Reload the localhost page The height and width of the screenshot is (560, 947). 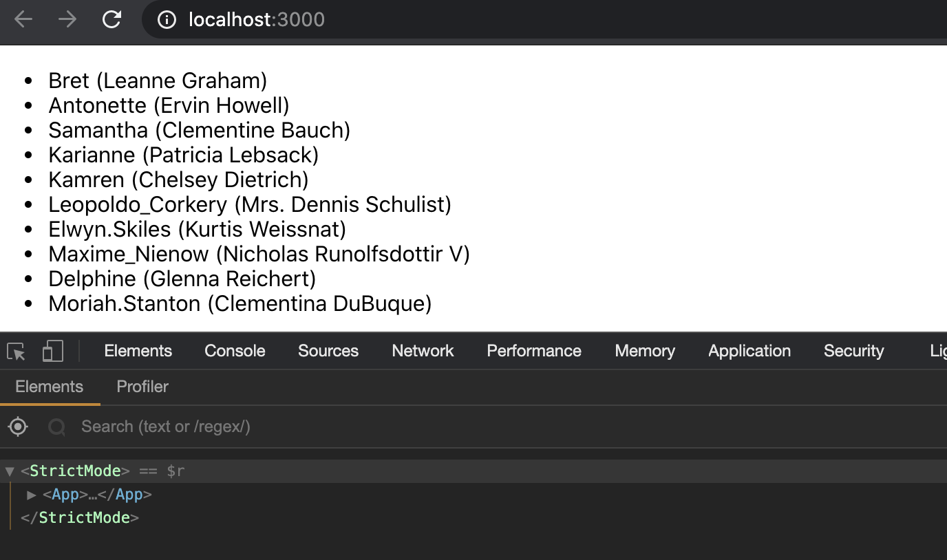click(111, 19)
